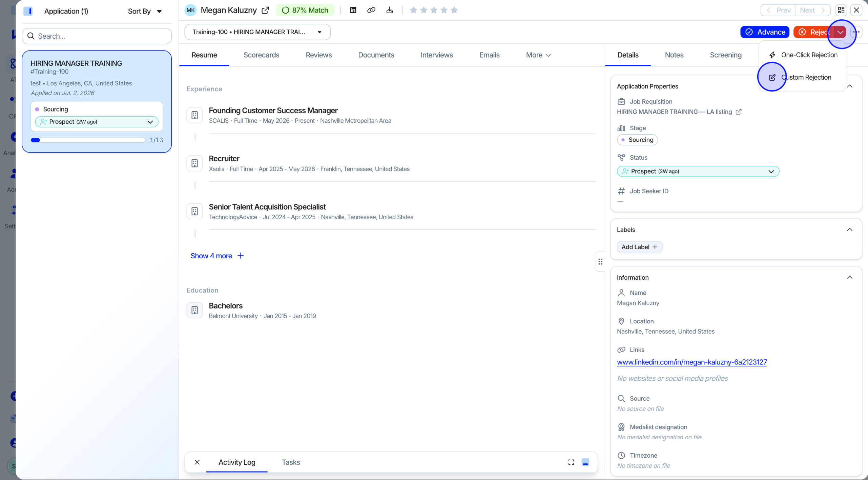Close the candidate panel with X

[856, 10]
